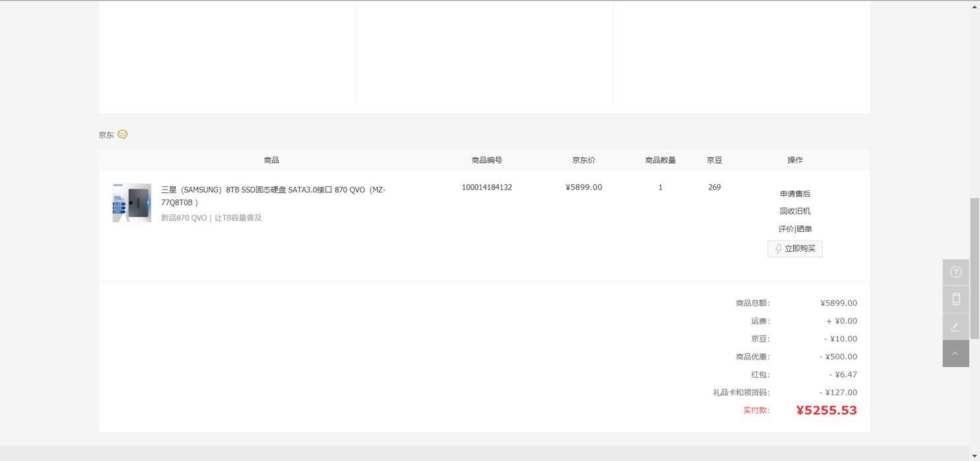Click the 京东价 column header
Image resolution: width=980 pixels, height=461 pixels.
pos(584,160)
